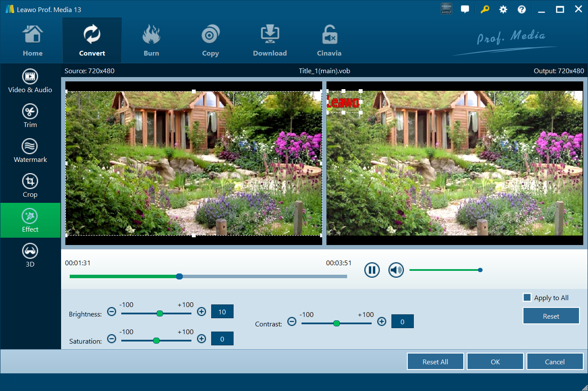588x391 pixels.
Task: Switch to the Convert module
Action: pyautogui.click(x=92, y=40)
